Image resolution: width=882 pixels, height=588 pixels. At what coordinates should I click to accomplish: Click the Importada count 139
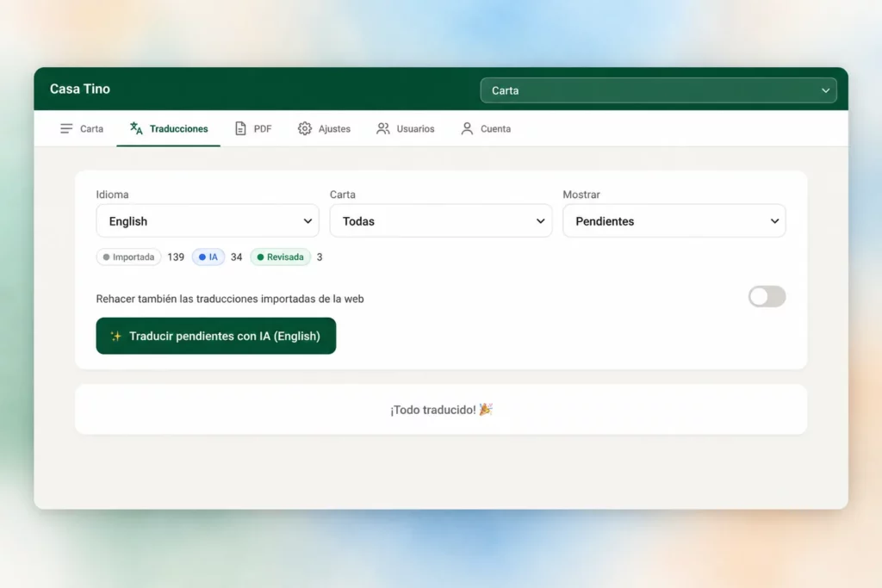[x=176, y=257]
